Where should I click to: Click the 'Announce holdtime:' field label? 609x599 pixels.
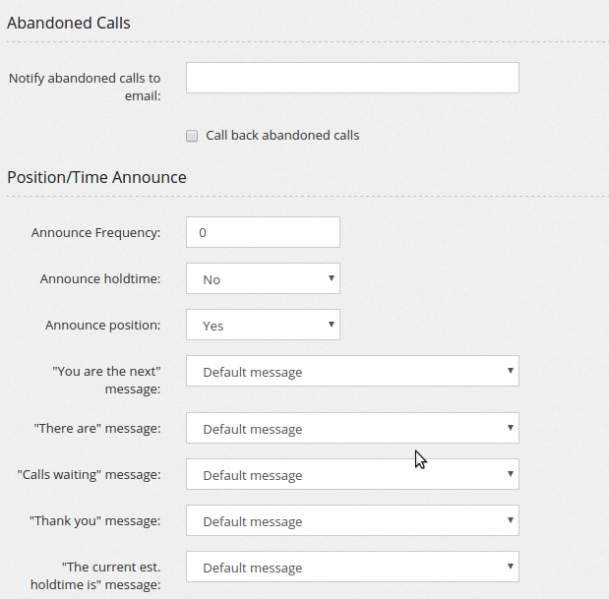100,279
